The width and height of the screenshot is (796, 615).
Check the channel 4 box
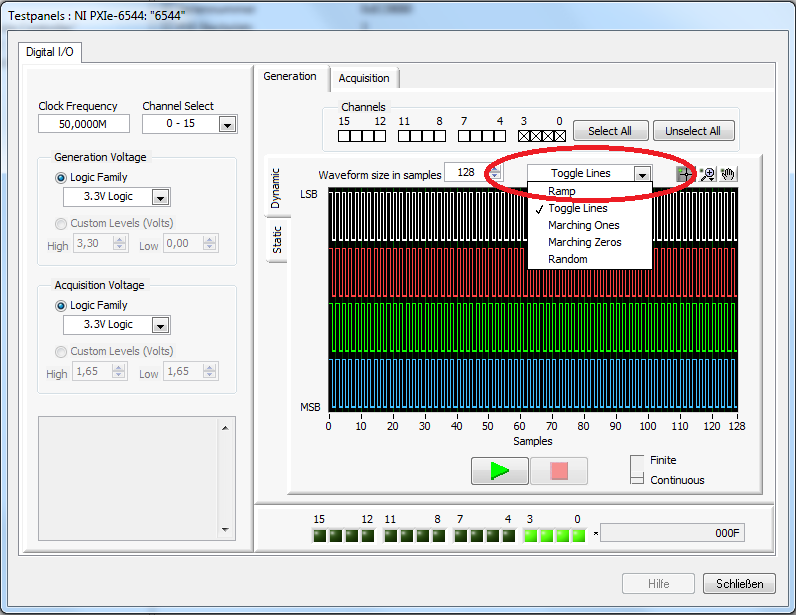(x=500, y=136)
